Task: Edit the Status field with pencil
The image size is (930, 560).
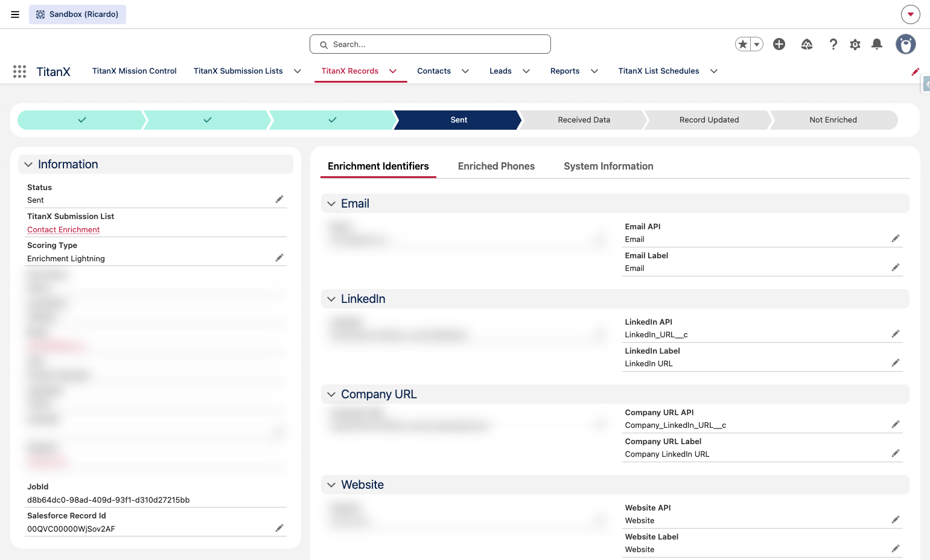Action: (279, 199)
